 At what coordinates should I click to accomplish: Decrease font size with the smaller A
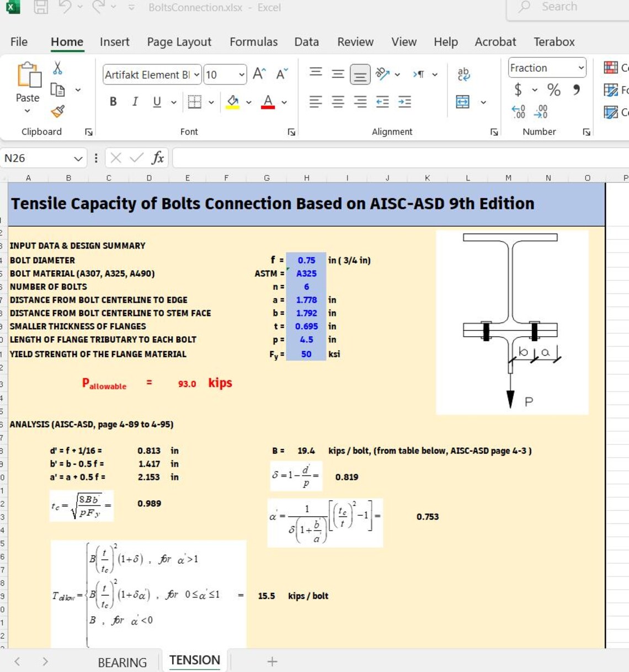[282, 74]
